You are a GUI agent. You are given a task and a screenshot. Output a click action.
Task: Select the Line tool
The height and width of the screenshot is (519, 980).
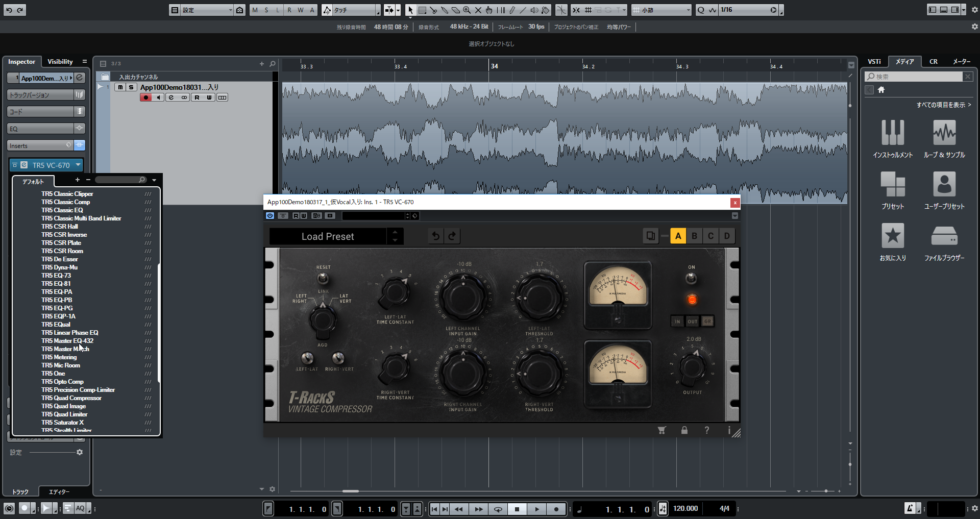[x=523, y=10]
